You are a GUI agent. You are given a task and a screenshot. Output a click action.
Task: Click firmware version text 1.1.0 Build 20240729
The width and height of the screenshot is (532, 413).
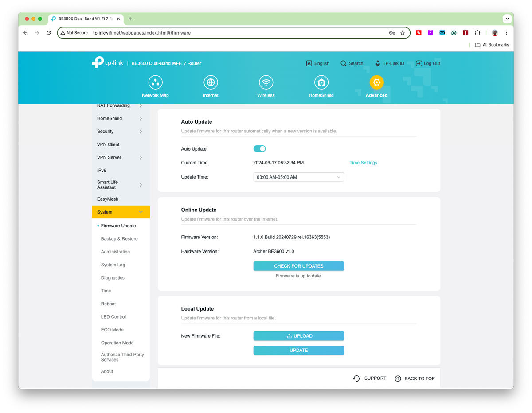pos(291,238)
